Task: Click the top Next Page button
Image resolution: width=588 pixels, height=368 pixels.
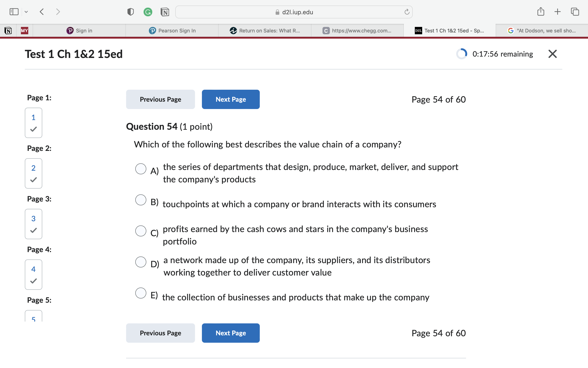Action: [231, 99]
